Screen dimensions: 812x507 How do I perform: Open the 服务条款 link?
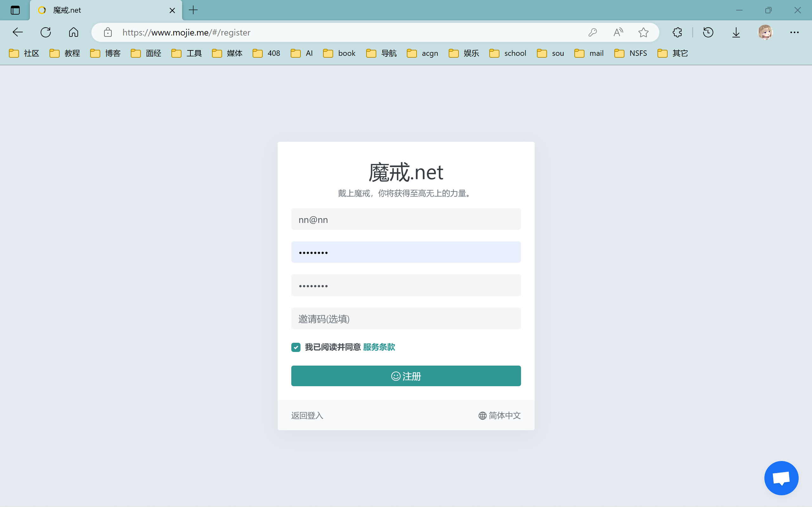(379, 347)
